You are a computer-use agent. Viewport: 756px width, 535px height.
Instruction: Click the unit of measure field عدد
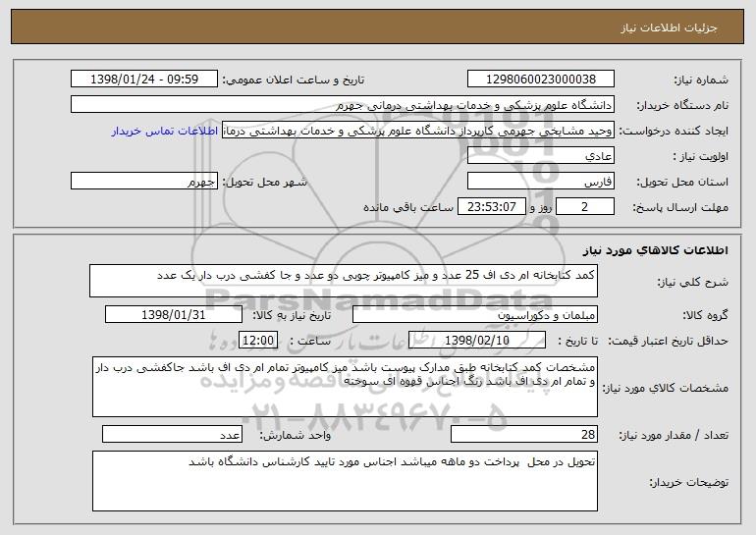[172, 434]
